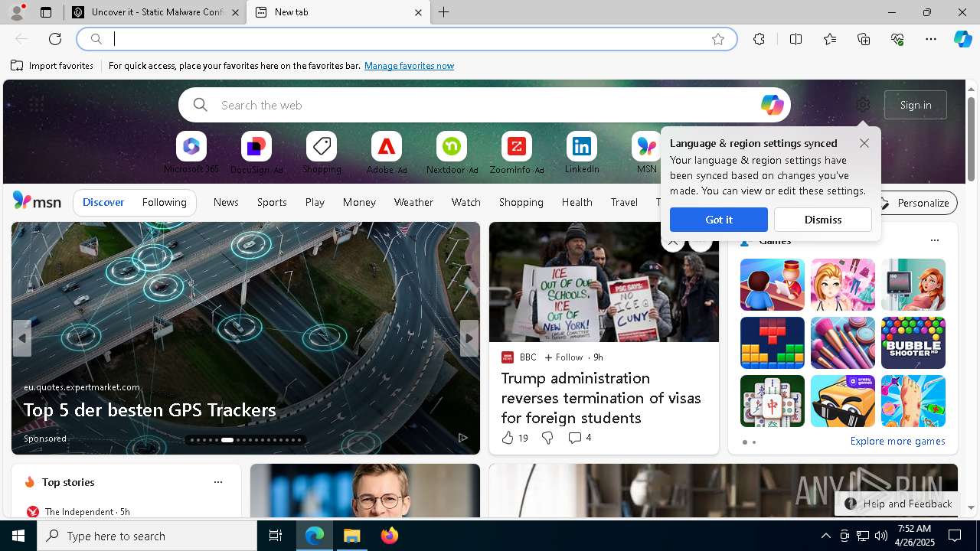The image size is (980, 551).
Task: Open Top 5 der besten GPS Trackers headline
Action: tap(149, 410)
